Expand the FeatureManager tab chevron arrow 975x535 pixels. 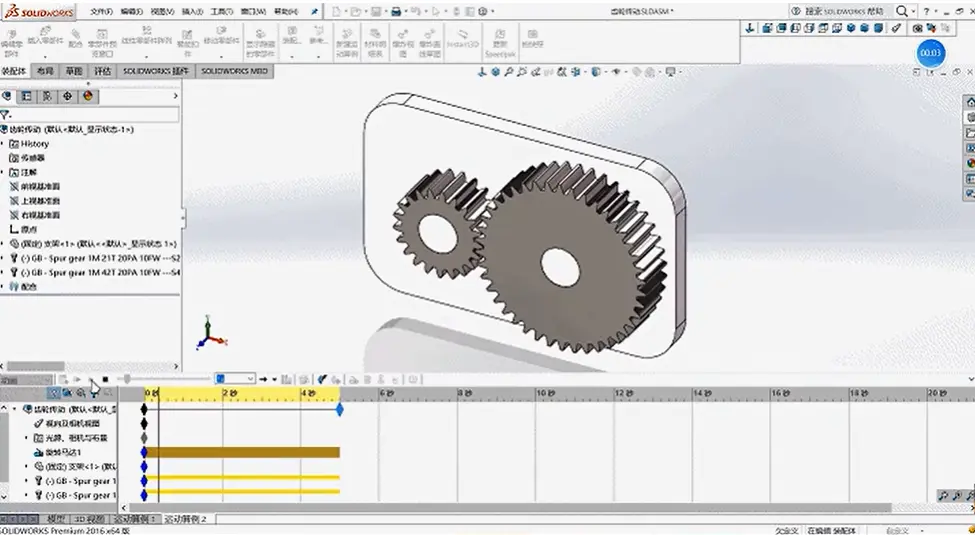175,96
